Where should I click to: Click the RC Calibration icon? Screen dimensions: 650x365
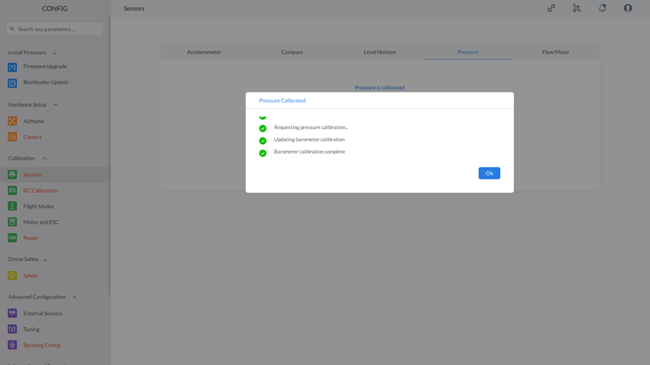click(x=12, y=190)
